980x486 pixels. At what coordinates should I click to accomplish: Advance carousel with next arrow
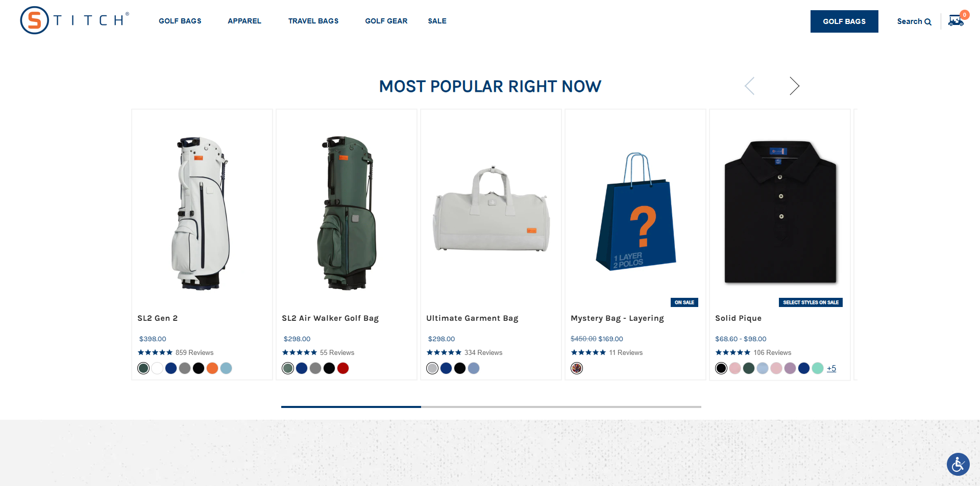pos(794,86)
